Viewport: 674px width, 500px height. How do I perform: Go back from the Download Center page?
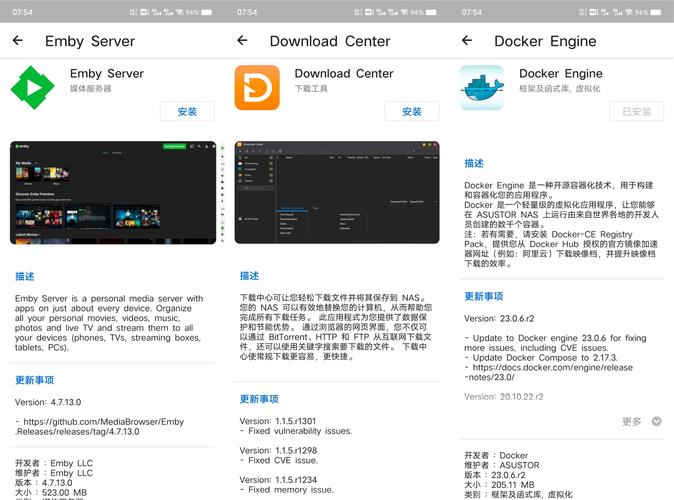(242, 40)
